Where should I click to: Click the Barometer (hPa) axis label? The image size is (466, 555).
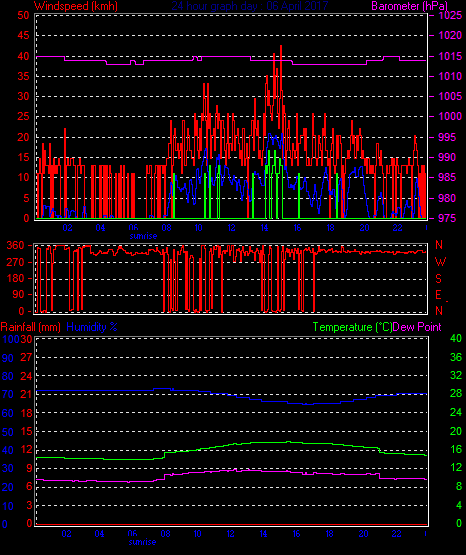[x=409, y=6]
